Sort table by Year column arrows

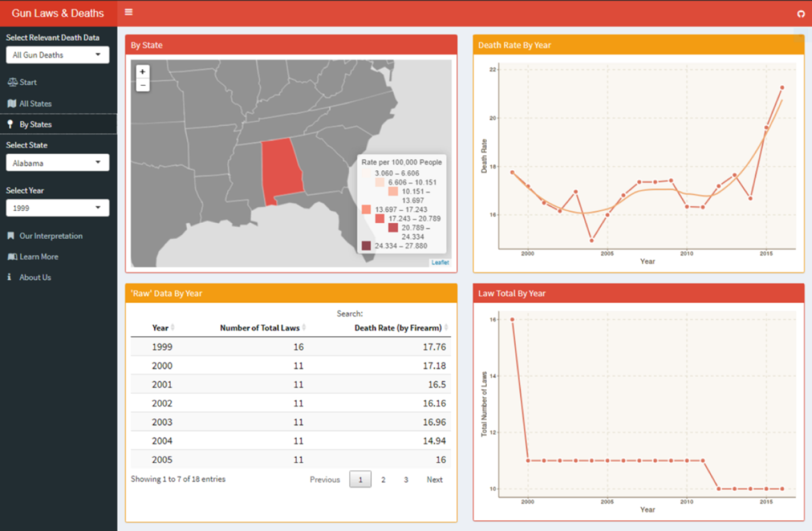(x=173, y=327)
